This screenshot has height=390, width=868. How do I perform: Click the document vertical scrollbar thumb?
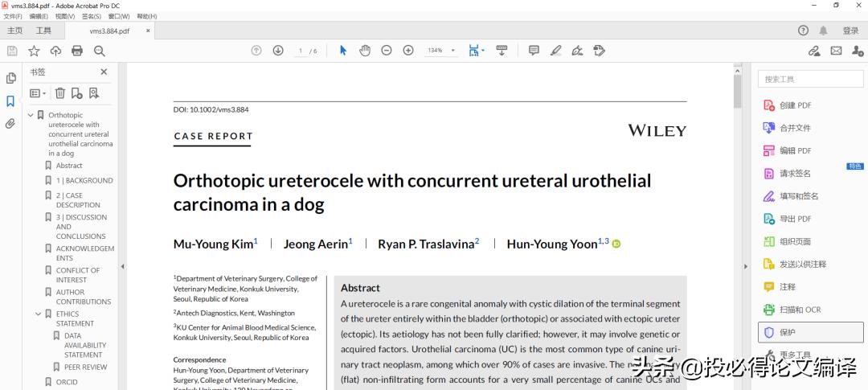pos(737,92)
